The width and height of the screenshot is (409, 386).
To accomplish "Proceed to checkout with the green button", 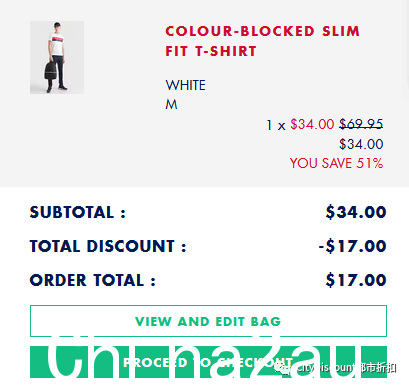I will (x=208, y=362).
